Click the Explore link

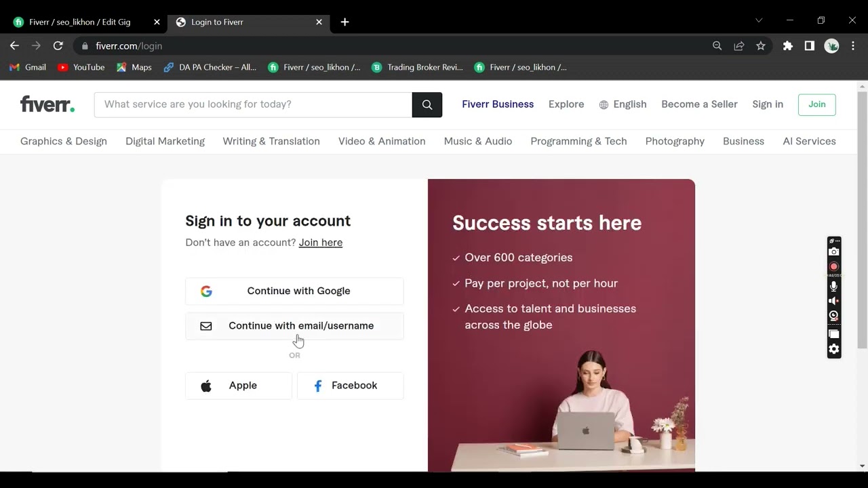[566, 104]
